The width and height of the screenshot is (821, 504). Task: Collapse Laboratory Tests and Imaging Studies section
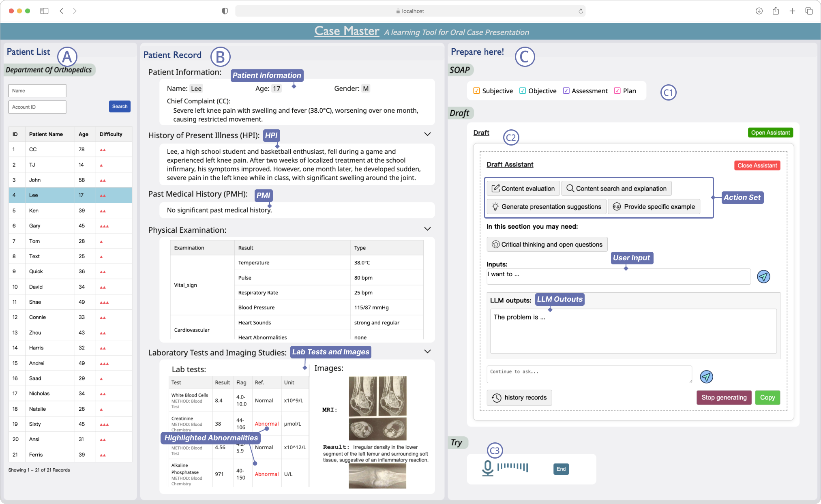(x=427, y=352)
